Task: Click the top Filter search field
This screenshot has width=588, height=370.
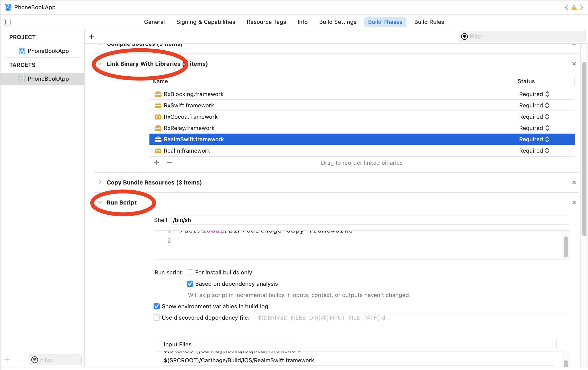Action: point(522,36)
